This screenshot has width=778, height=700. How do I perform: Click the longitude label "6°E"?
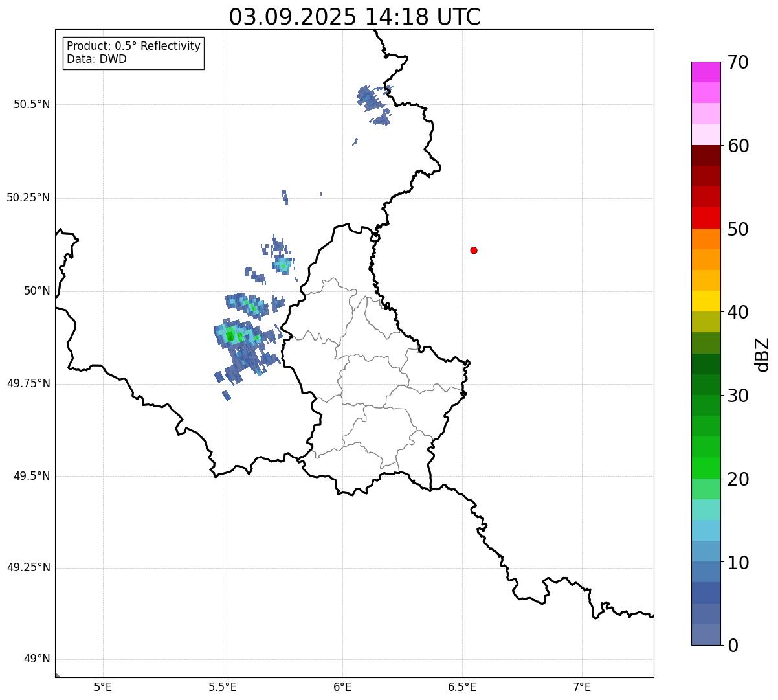click(x=342, y=687)
